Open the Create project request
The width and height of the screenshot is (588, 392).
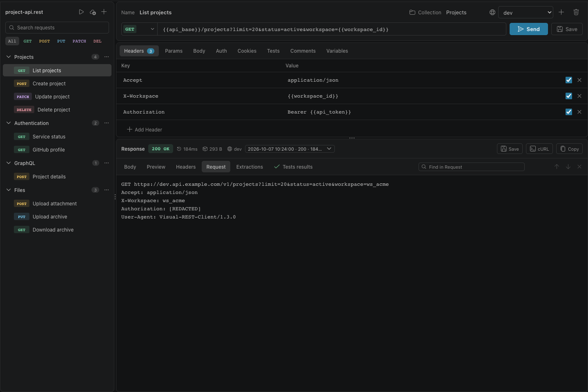57,84
